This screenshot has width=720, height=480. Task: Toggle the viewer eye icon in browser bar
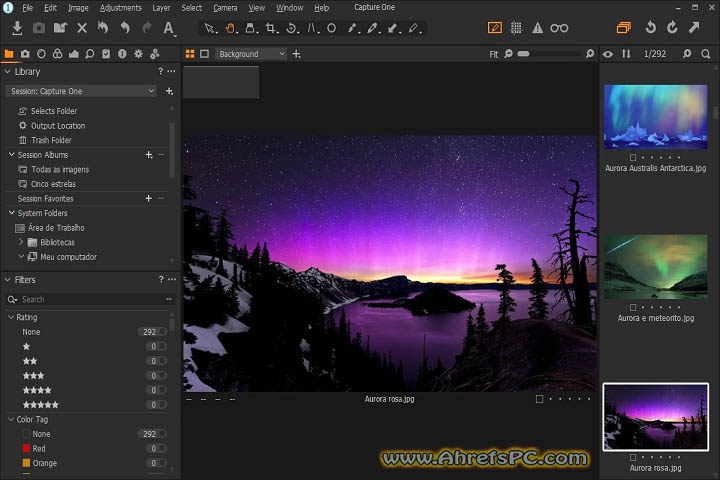(608, 54)
